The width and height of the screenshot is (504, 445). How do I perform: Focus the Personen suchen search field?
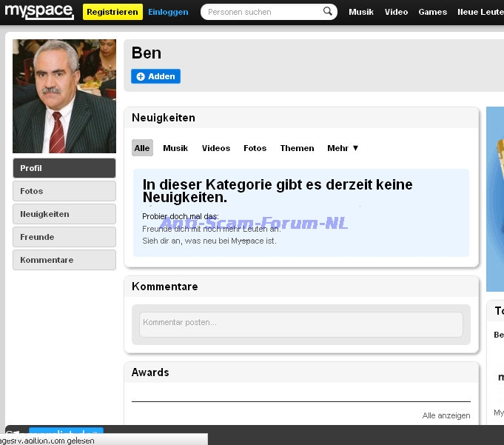(263, 12)
